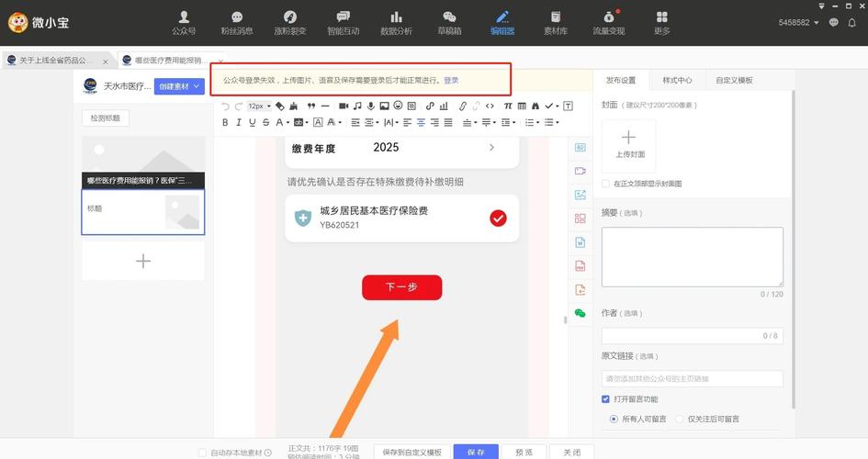The width and height of the screenshot is (868, 459).
Task: Toggle 在正文顶部显示封面图 checkbox
Action: pos(605,184)
